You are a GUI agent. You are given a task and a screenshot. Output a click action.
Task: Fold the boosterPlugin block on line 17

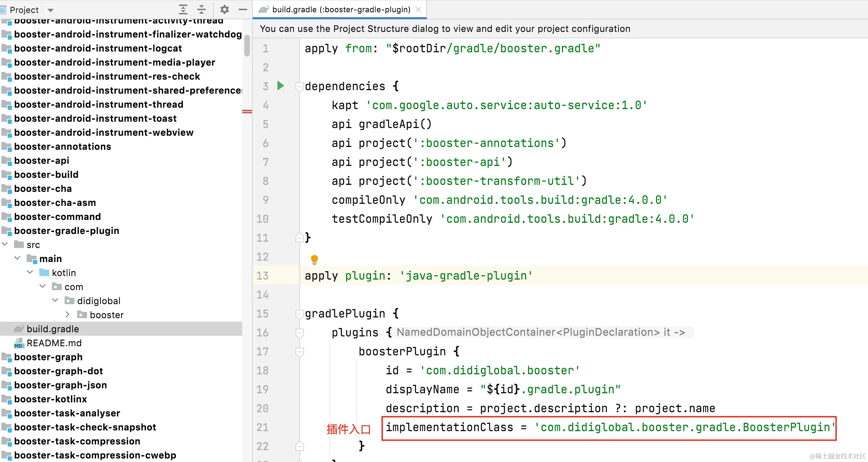pyautogui.click(x=299, y=351)
